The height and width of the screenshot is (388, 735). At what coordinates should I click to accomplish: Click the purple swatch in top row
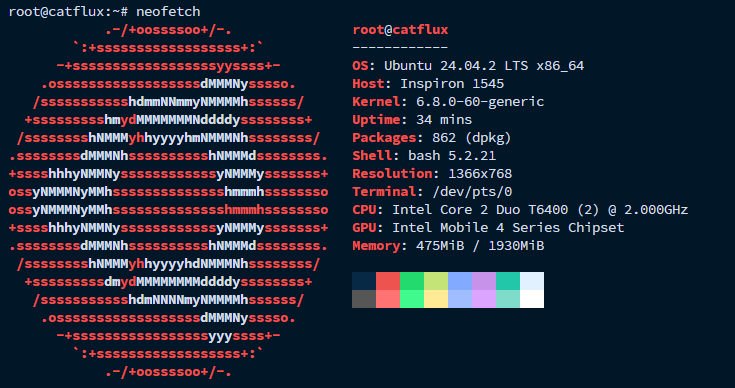pyautogui.click(x=484, y=281)
